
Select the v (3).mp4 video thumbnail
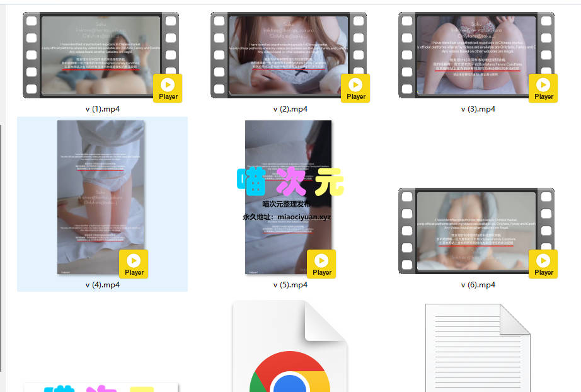[x=476, y=55]
